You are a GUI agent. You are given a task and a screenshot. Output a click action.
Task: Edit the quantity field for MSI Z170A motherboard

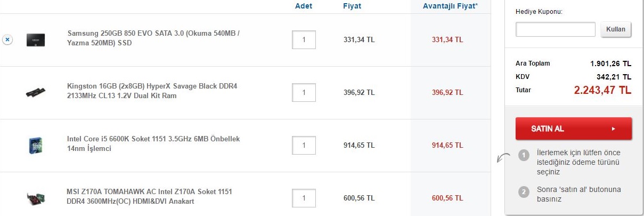tap(304, 198)
